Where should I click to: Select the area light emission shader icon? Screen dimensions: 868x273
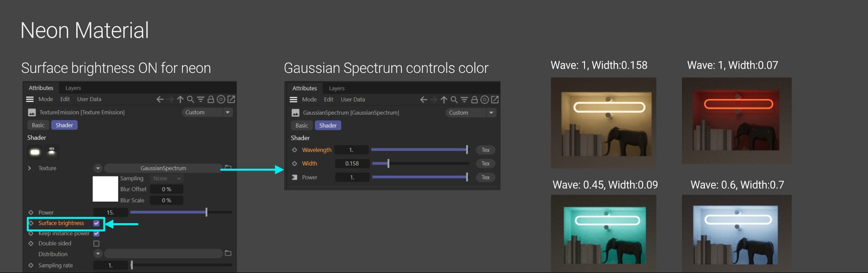point(35,152)
